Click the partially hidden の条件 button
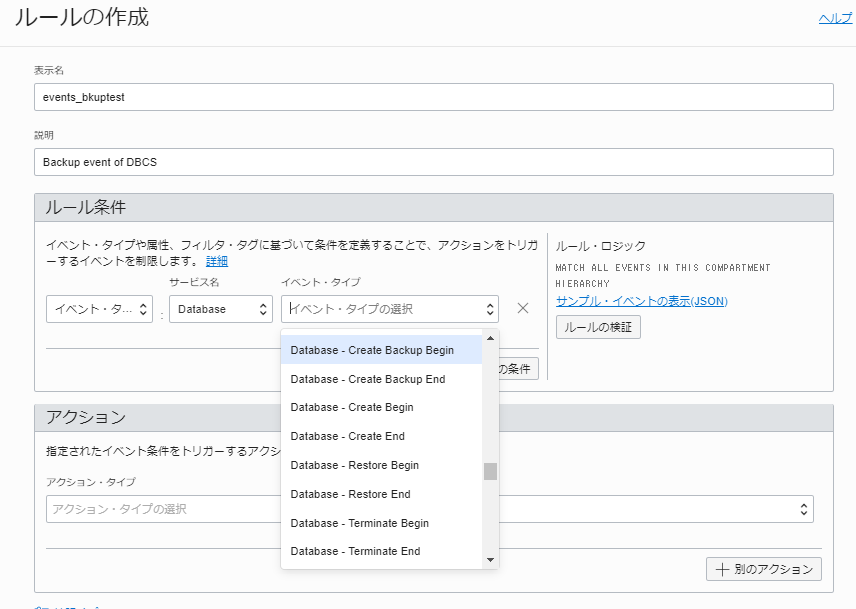 click(x=519, y=369)
